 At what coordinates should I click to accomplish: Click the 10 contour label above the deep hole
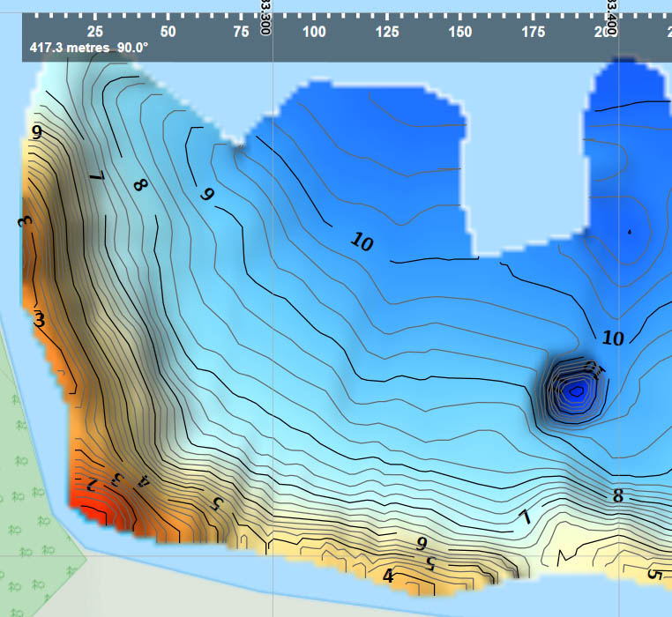612,337
